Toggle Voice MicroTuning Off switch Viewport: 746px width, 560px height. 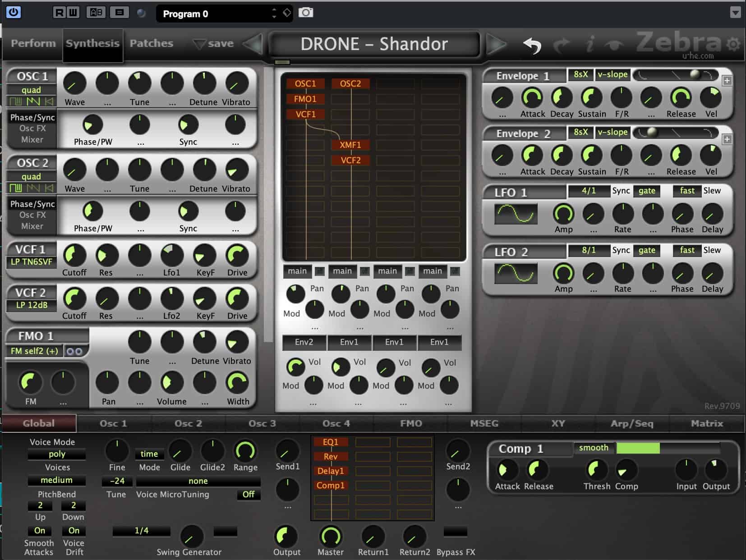(249, 495)
